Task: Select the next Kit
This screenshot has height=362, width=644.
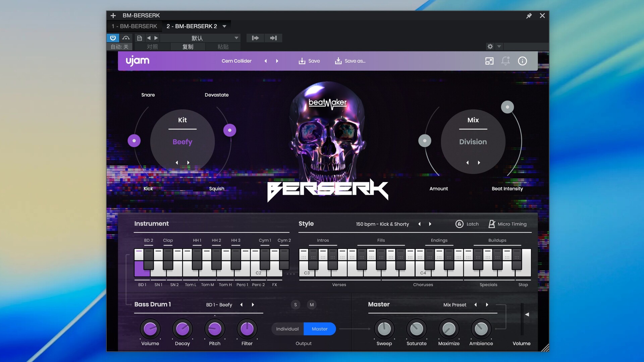Action: tap(189, 163)
